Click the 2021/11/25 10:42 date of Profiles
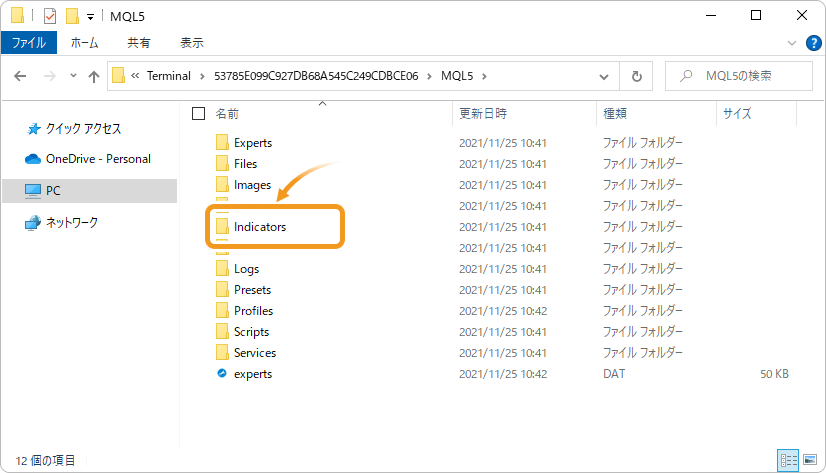826x473 pixels. point(503,311)
